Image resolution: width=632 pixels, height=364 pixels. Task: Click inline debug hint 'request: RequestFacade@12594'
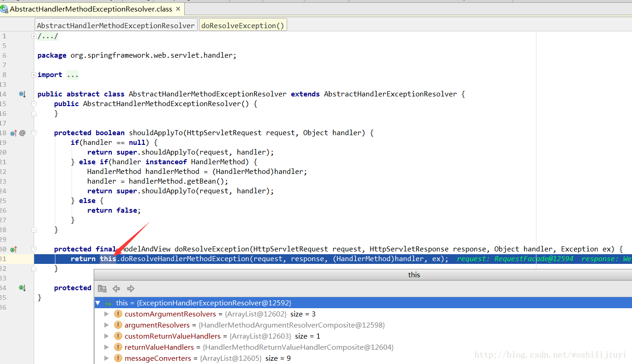point(515,259)
